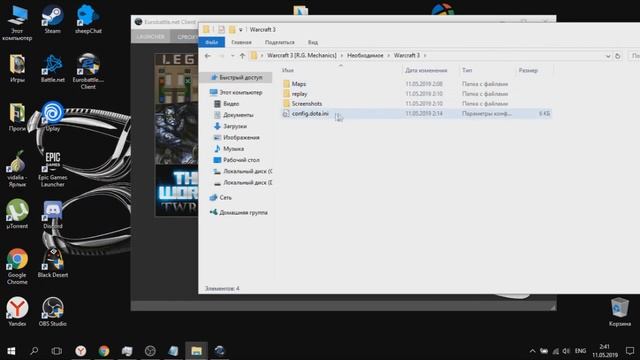The image size is (640, 360).
Task: Open Task View on the taskbar
Action: tap(57, 351)
